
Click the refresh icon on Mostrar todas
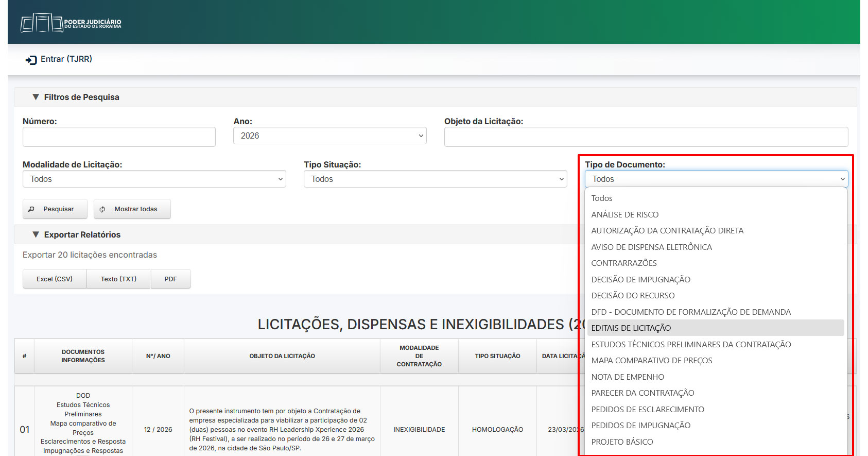(x=102, y=209)
